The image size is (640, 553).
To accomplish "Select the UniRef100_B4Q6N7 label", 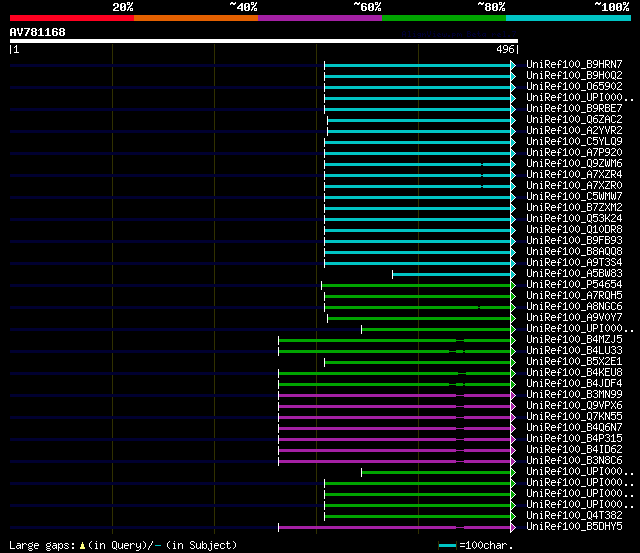I will click(574, 428).
